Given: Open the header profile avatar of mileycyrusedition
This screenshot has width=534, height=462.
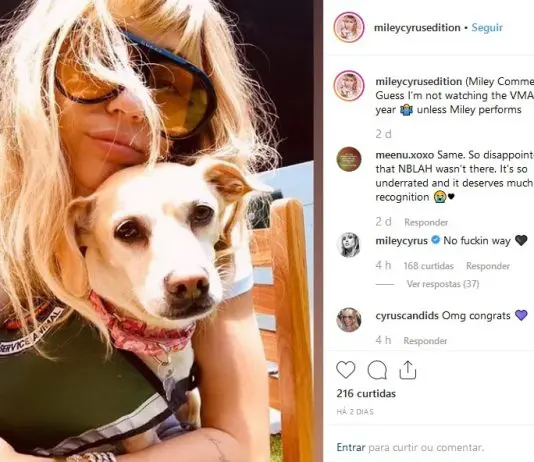Looking at the screenshot, I should [349, 27].
